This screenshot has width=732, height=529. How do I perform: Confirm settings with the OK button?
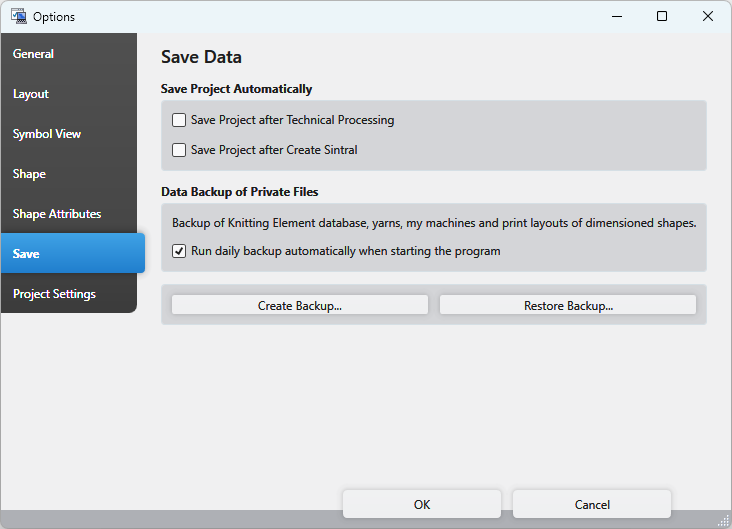point(422,505)
